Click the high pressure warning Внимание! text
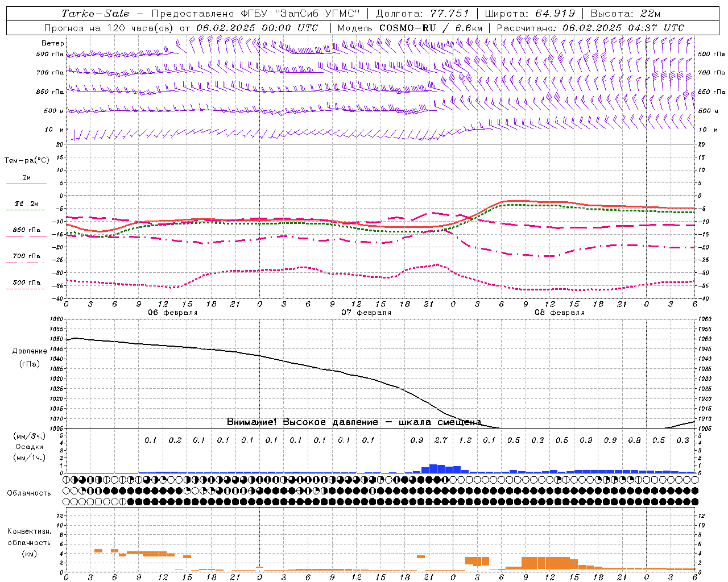728x582 pixels. pos(354,422)
